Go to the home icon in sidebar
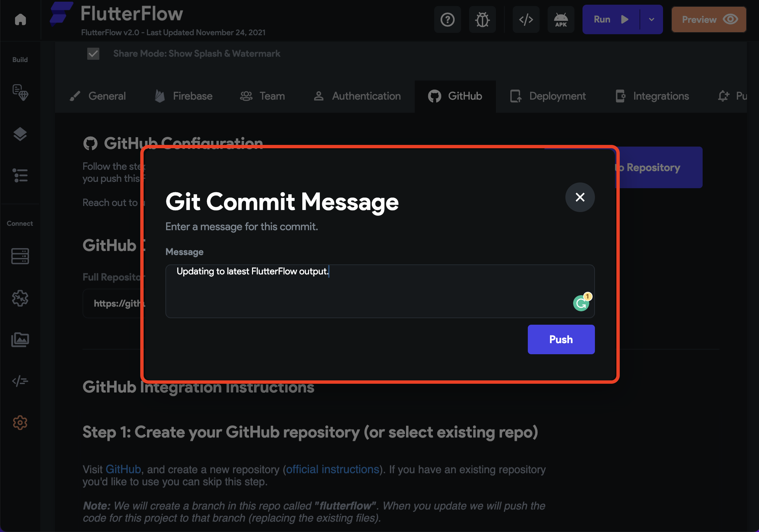This screenshot has height=532, width=759. point(20,19)
